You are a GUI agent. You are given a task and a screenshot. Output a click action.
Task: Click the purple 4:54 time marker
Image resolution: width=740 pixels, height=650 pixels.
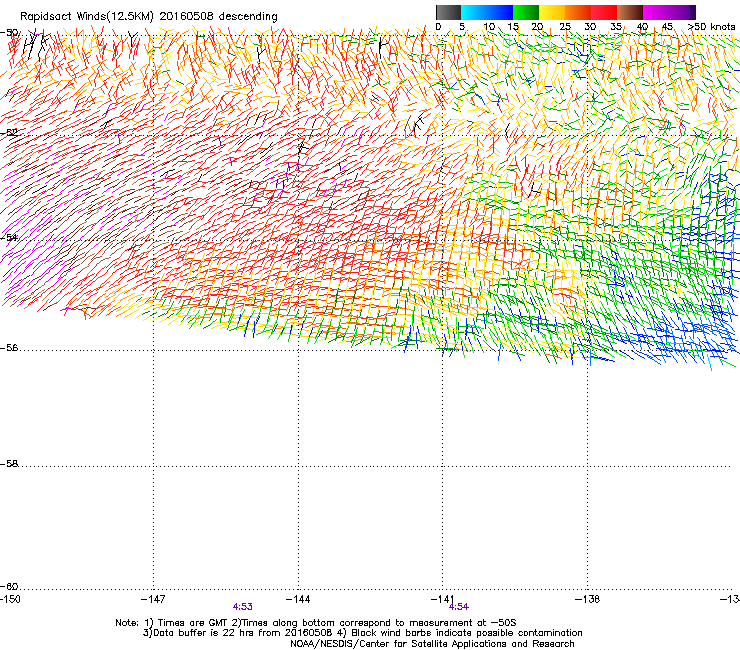click(x=459, y=607)
